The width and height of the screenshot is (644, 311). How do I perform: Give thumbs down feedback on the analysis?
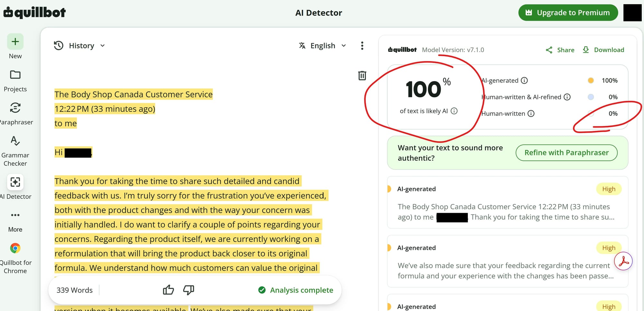pyautogui.click(x=189, y=290)
